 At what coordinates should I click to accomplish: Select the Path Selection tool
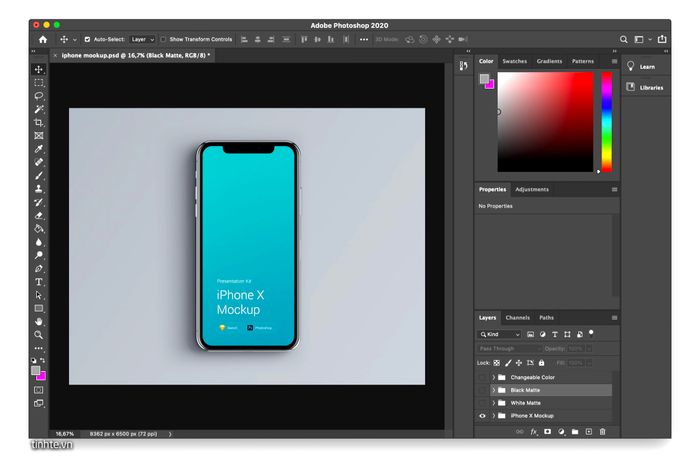(x=39, y=295)
